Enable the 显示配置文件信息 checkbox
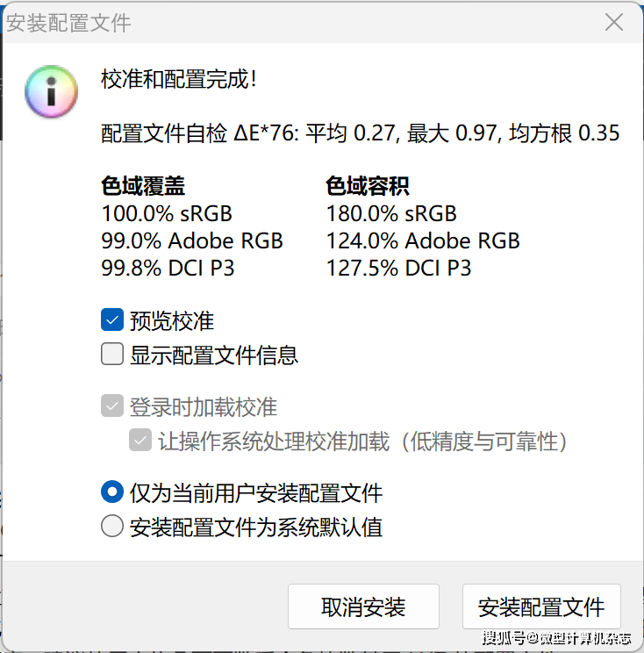 (x=112, y=355)
